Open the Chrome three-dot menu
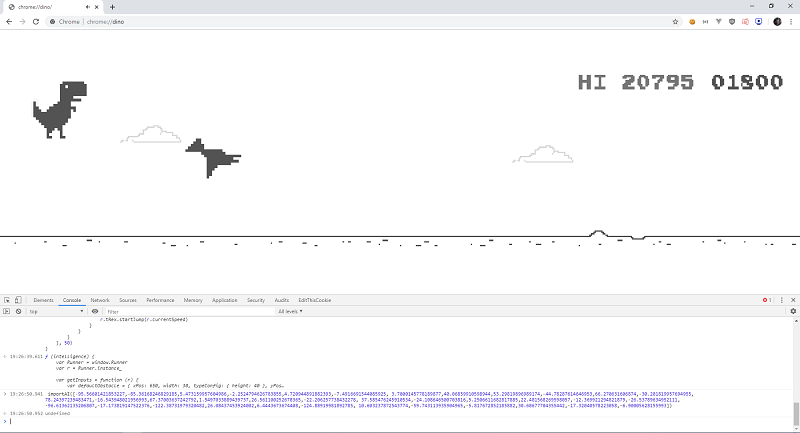 tap(791, 22)
